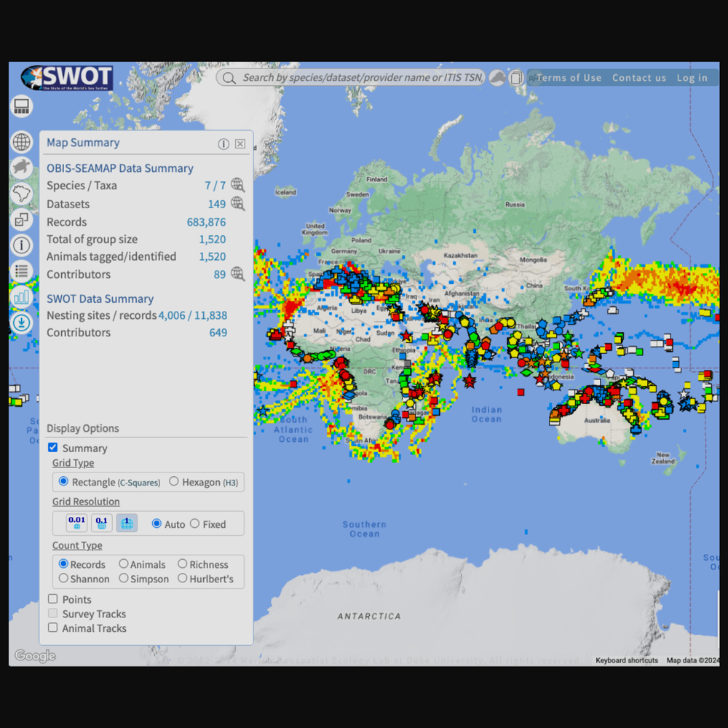Select the turtle species icon in sidebar

click(x=21, y=167)
